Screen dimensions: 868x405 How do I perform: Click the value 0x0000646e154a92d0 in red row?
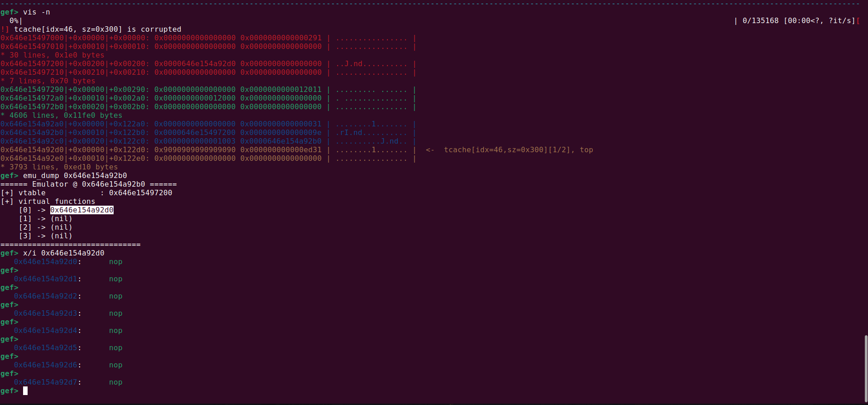[x=195, y=64]
